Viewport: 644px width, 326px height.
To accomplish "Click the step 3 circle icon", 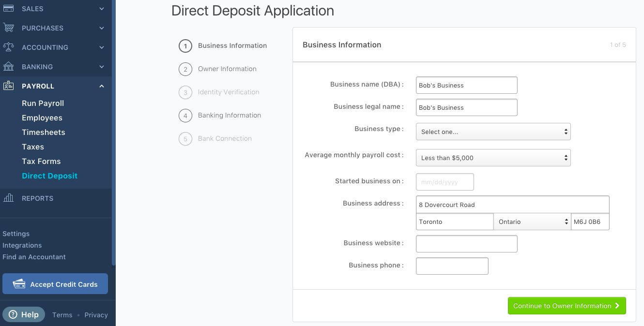I will coord(185,92).
